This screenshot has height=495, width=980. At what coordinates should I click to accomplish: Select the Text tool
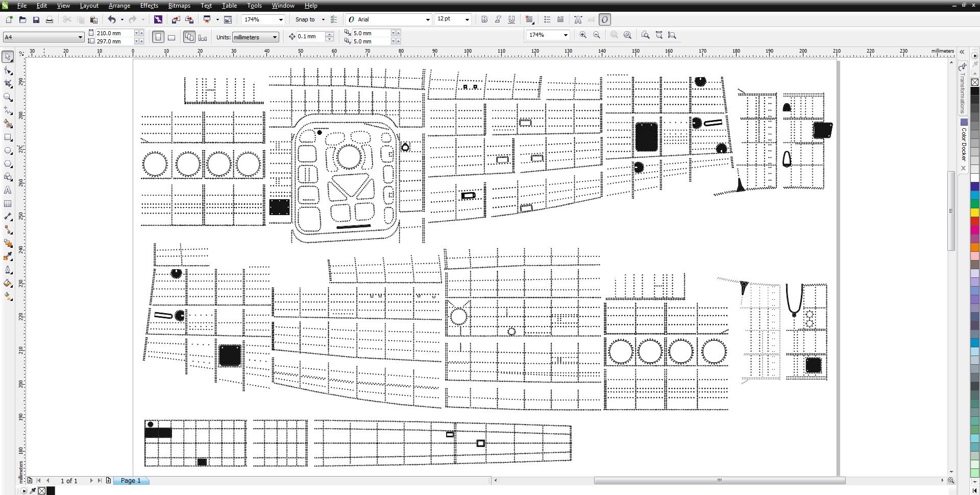[8, 191]
